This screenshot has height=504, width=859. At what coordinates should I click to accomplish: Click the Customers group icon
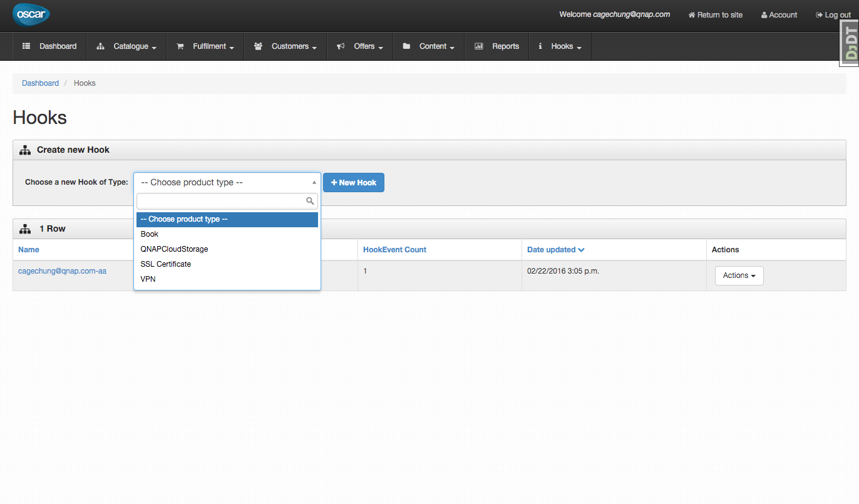(x=258, y=46)
